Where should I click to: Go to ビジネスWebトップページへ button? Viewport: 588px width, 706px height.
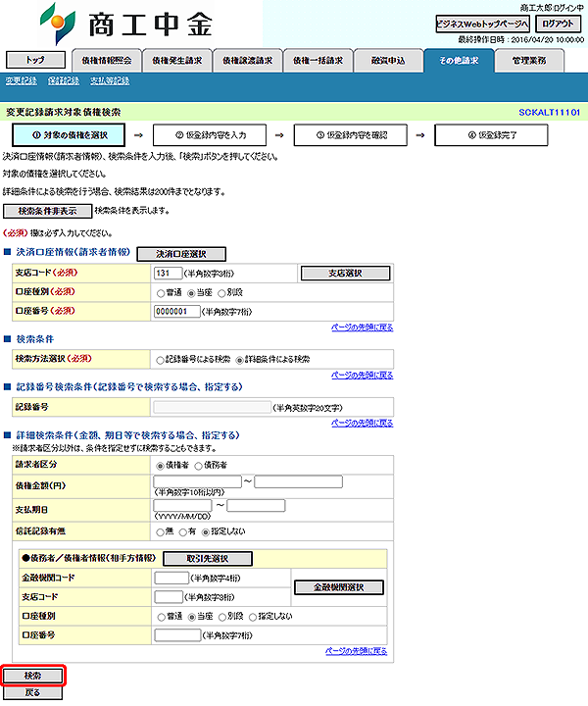(x=482, y=24)
